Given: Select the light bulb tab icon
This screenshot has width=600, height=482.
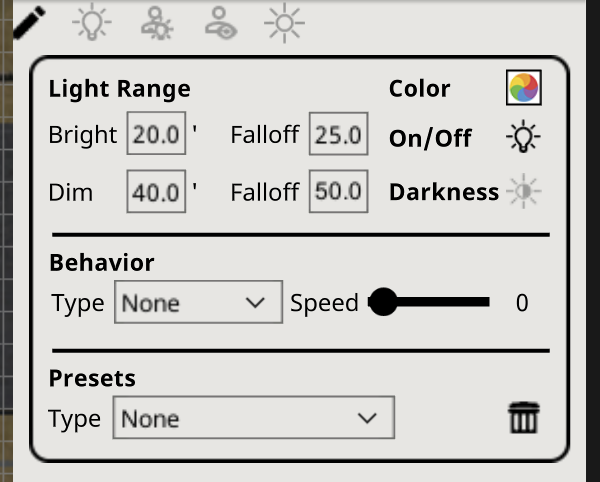Looking at the screenshot, I should [92, 22].
